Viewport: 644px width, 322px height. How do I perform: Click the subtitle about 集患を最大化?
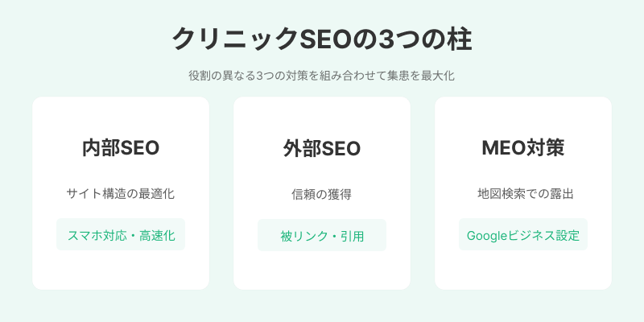[x=322, y=76]
